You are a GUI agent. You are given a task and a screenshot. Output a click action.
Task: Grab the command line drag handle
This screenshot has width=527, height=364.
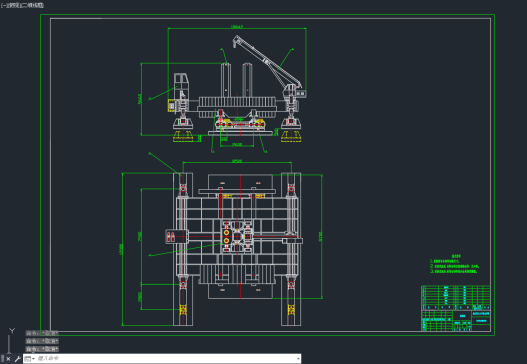[3, 359]
